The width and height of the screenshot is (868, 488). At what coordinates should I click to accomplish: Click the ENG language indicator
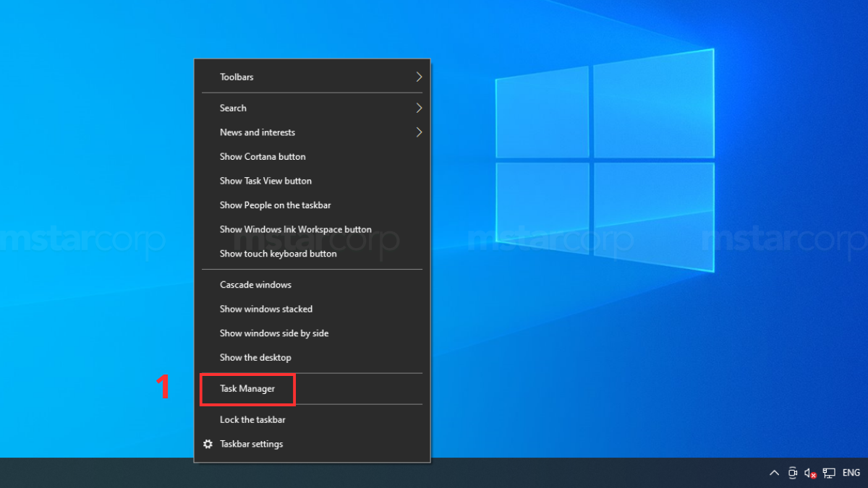pos(851,473)
